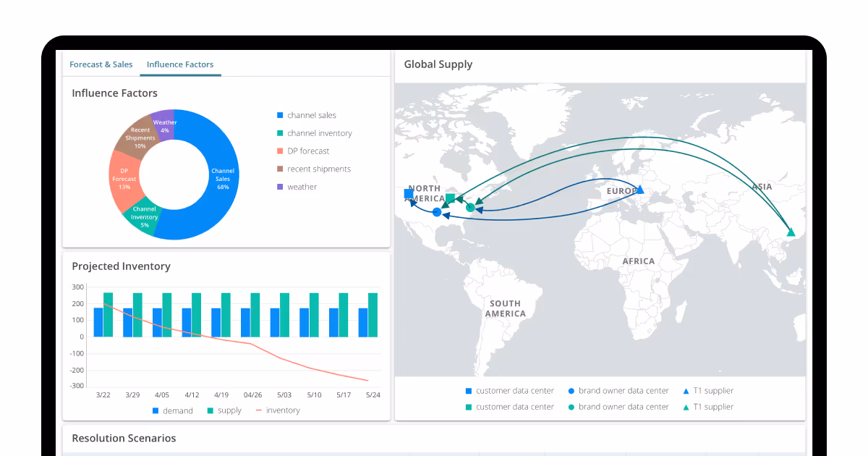Toggle blue T1 supplier map legend
Screen dimensions: 868x456
708,391
